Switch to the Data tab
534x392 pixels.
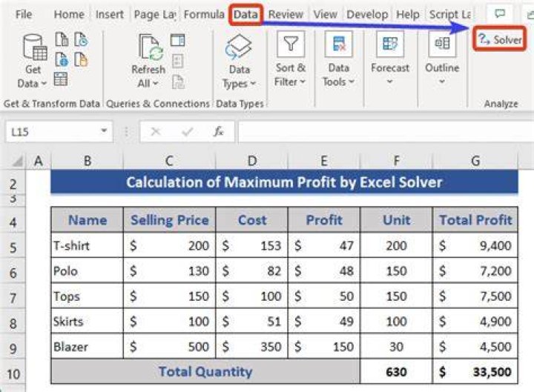pyautogui.click(x=245, y=14)
